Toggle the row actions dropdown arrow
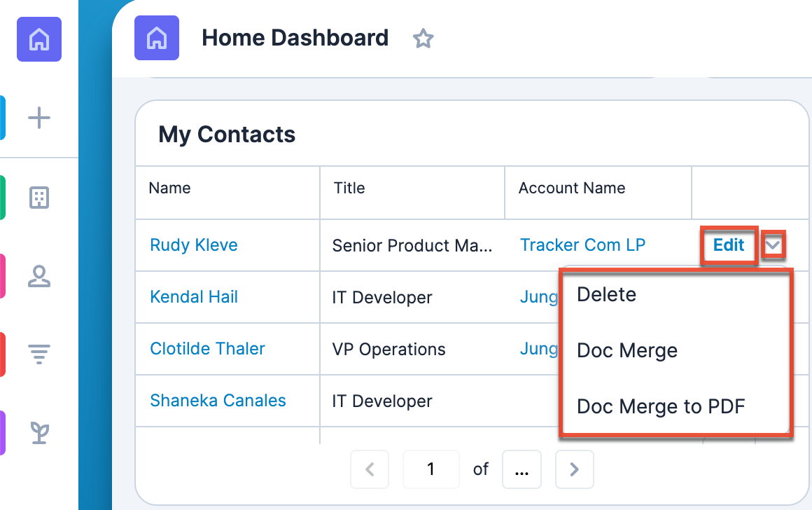This screenshot has width=812, height=510. point(773,245)
